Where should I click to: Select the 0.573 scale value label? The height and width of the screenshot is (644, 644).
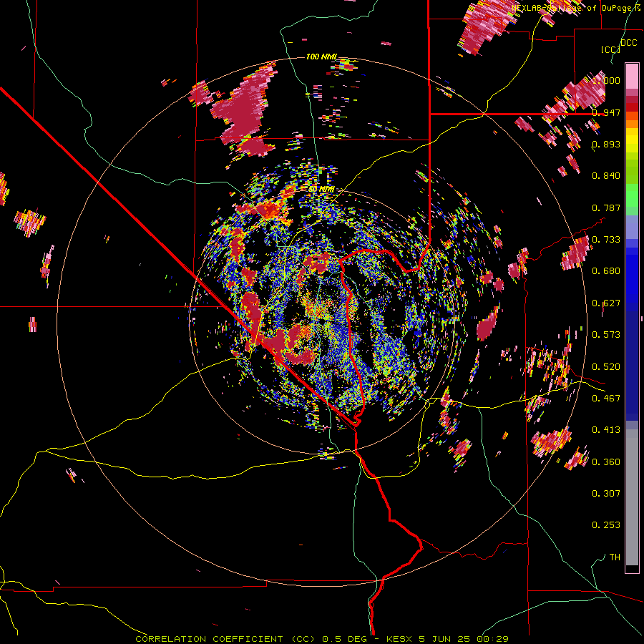click(606, 335)
